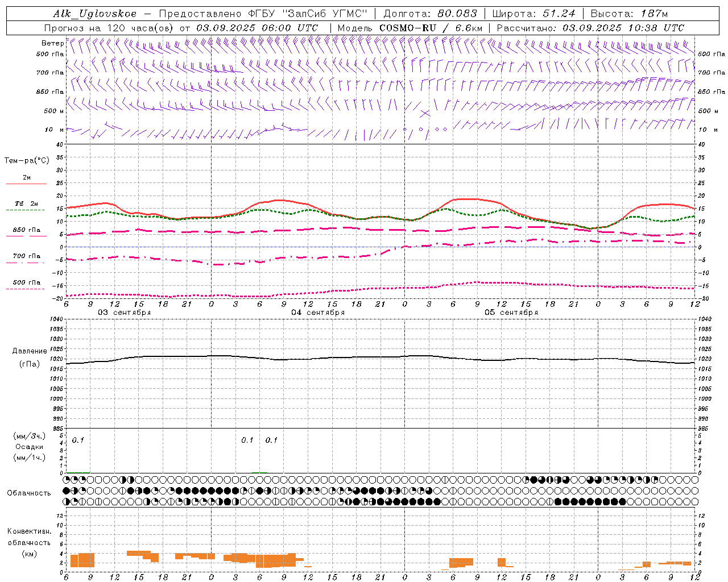728x582 pixels.
Task: Click the elevation value Высота: 187м
Action: coord(629,14)
